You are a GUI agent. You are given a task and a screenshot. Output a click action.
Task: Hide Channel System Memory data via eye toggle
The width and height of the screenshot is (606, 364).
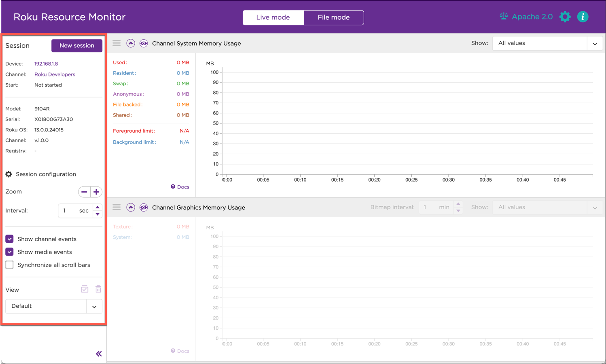[144, 43]
